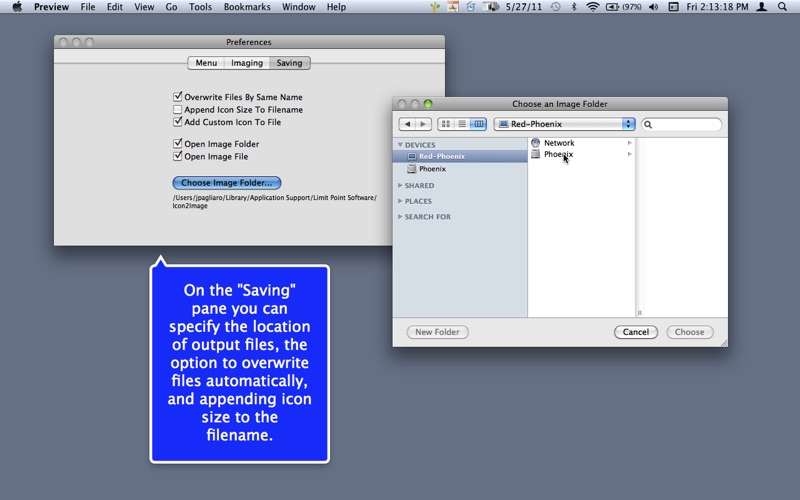
Task: Go back with the dialog's left arrow
Action: [x=407, y=124]
